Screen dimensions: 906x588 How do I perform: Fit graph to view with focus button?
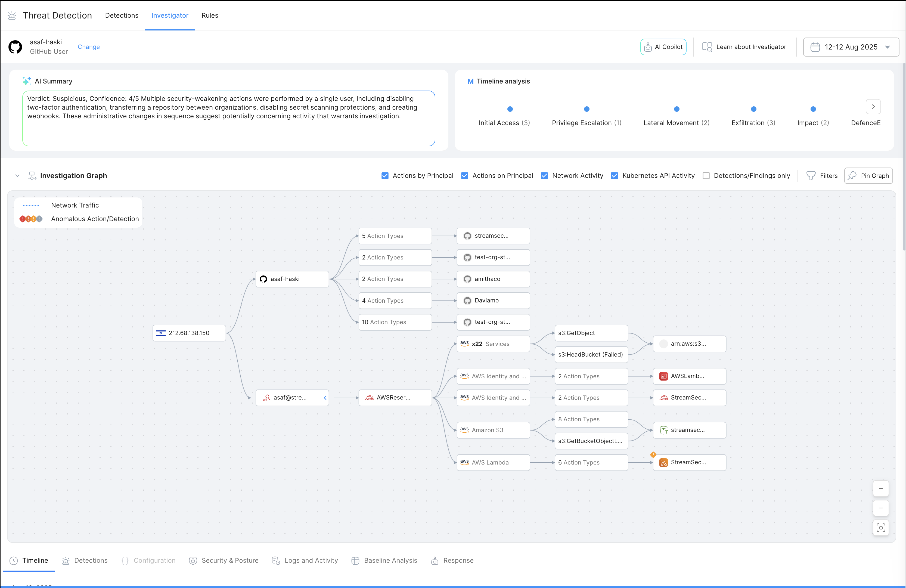pyautogui.click(x=880, y=528)
